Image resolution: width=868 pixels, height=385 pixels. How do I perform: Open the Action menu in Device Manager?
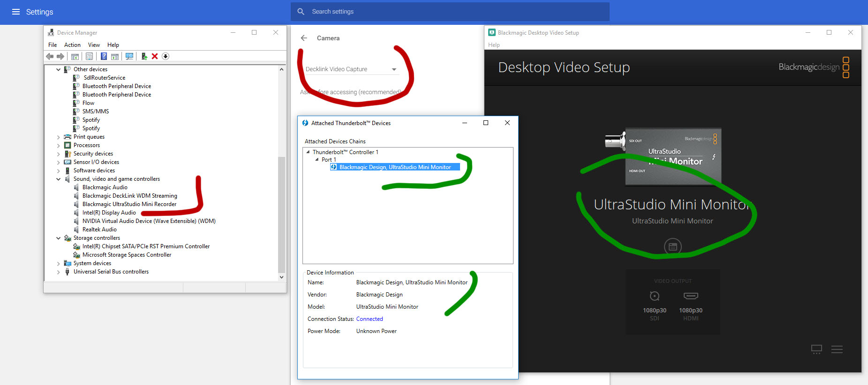coord(72,45)
